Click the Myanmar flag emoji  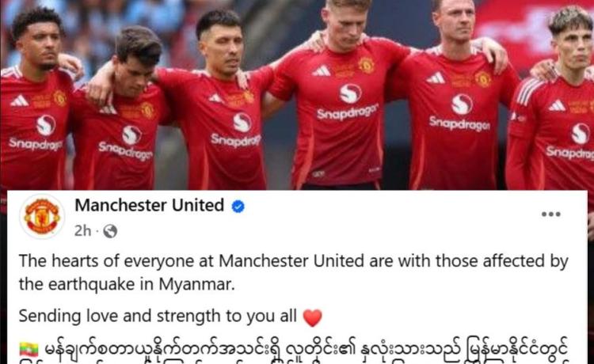tap(29, 349)
